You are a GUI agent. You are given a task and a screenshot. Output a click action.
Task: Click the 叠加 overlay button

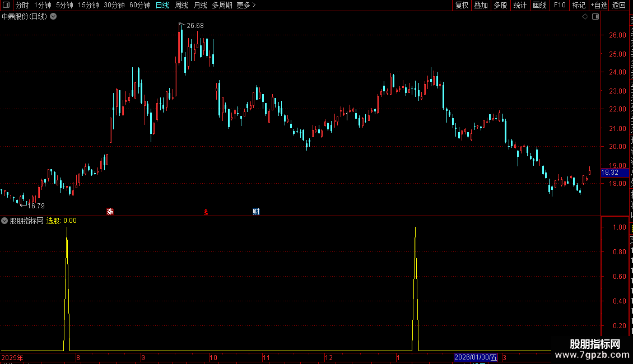[481, 5]
